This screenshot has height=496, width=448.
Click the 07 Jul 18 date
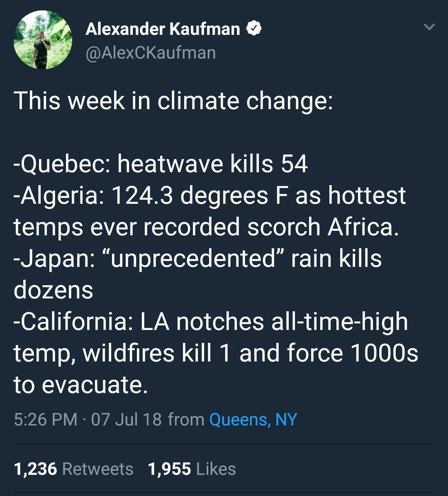point(126,419)
